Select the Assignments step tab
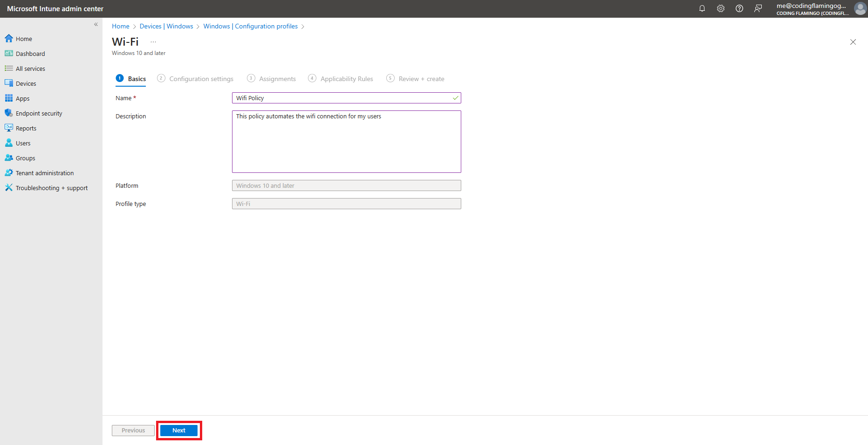868x445 pixels. pos(271,79)
